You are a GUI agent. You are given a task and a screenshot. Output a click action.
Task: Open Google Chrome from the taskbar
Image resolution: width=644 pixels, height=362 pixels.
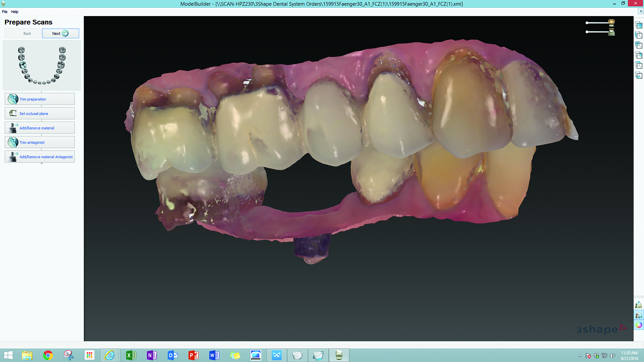[x=48, y=355]
